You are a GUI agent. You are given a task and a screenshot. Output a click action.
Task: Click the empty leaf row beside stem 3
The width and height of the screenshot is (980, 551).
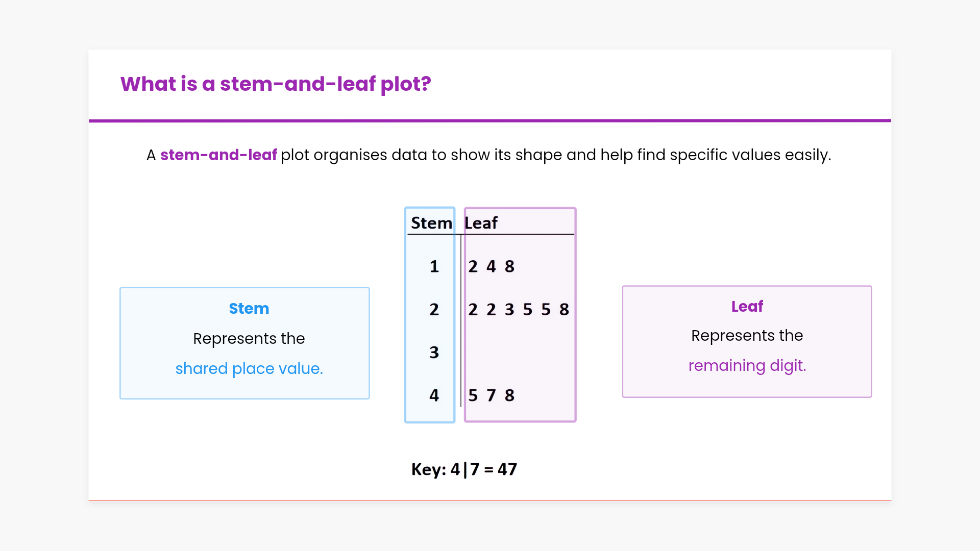(x=518, y=352)
